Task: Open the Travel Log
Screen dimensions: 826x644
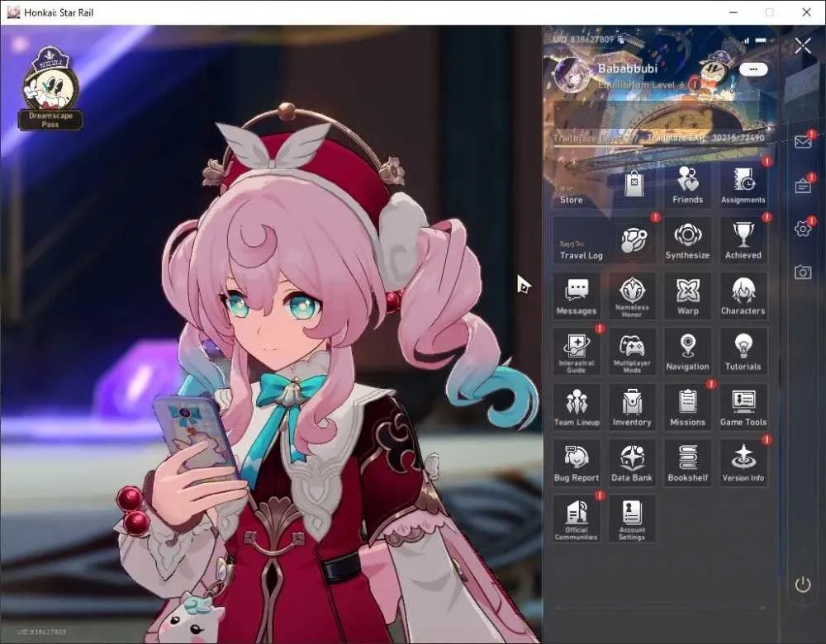Action: (x=605, y=240)
